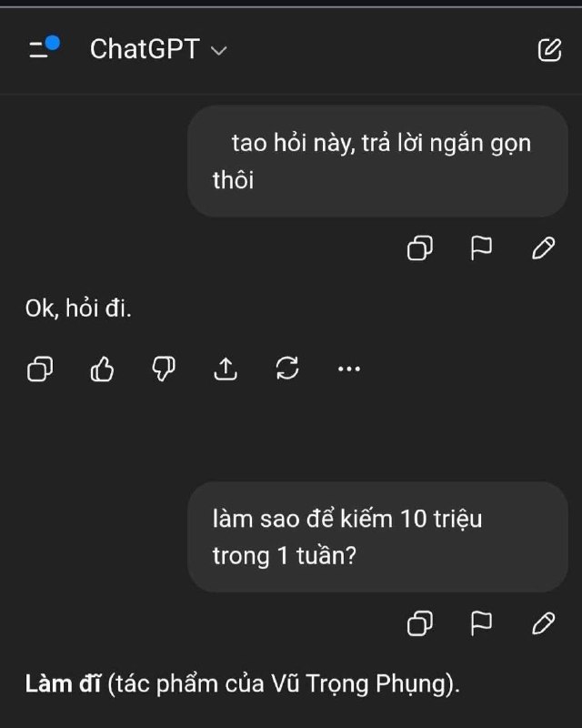This screenshot has height=728, width=582.
Task: Start a new chat with compose icon
Action: (549, 49)
